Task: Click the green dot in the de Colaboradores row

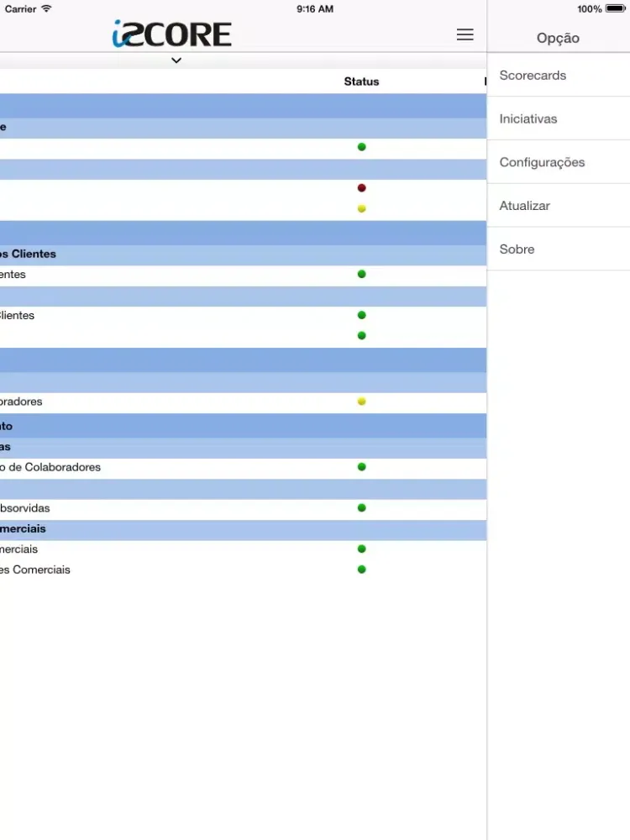Action: pos(361,466)
